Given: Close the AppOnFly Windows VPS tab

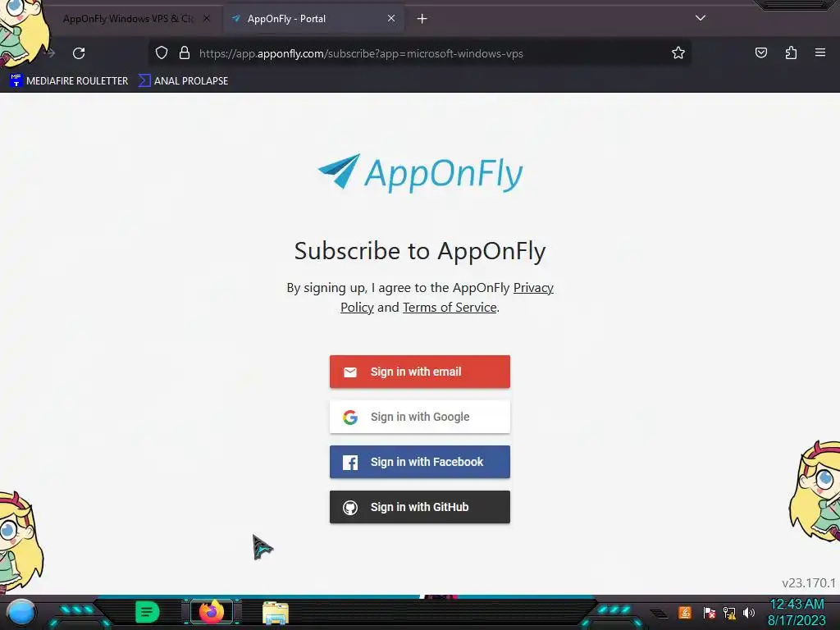Looking at the screenshot, I should tap(207, 19).
